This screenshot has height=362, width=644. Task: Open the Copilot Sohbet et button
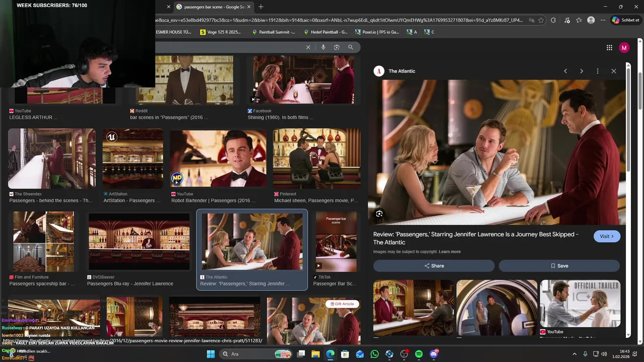625,20
